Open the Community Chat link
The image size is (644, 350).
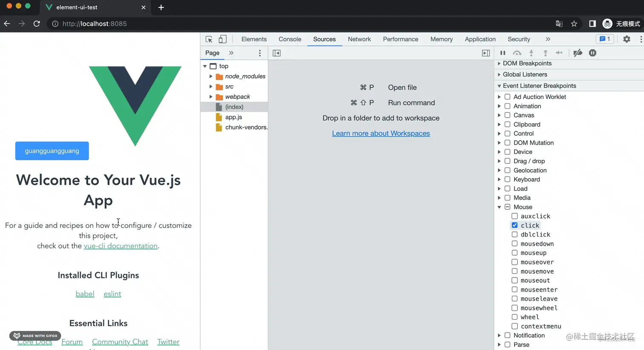click(120, 342)
